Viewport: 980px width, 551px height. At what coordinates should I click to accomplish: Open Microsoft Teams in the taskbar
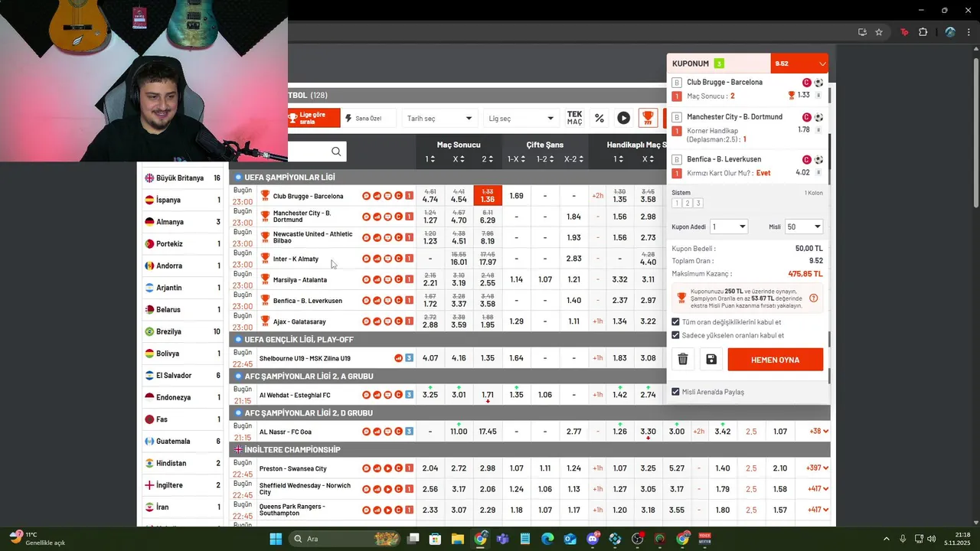click(x=503, y=539)
